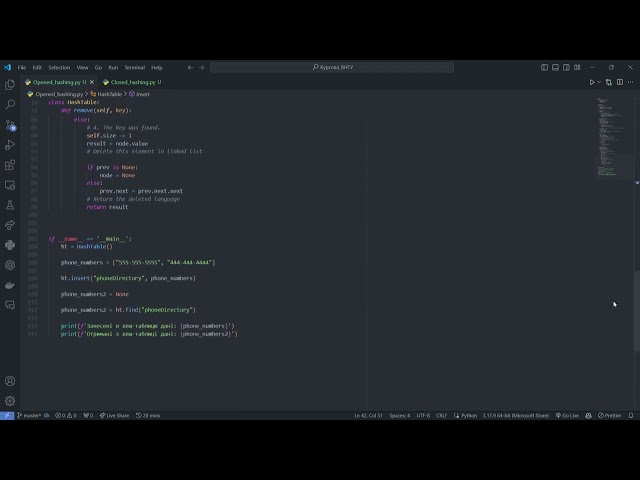Open the Extensions view
This screenshot has height=480, width=640.
[10, 165]
